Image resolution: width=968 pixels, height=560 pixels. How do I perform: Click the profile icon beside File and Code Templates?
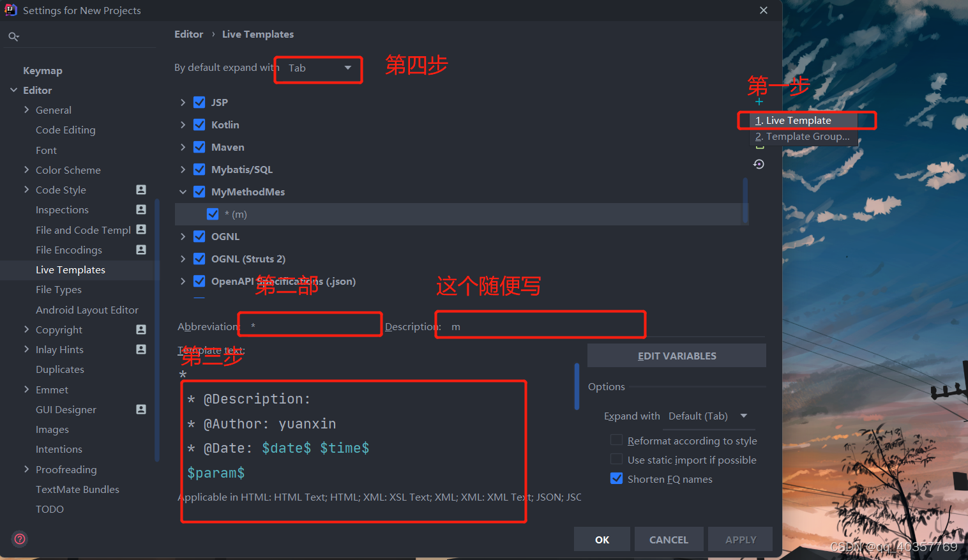(141, 229)
